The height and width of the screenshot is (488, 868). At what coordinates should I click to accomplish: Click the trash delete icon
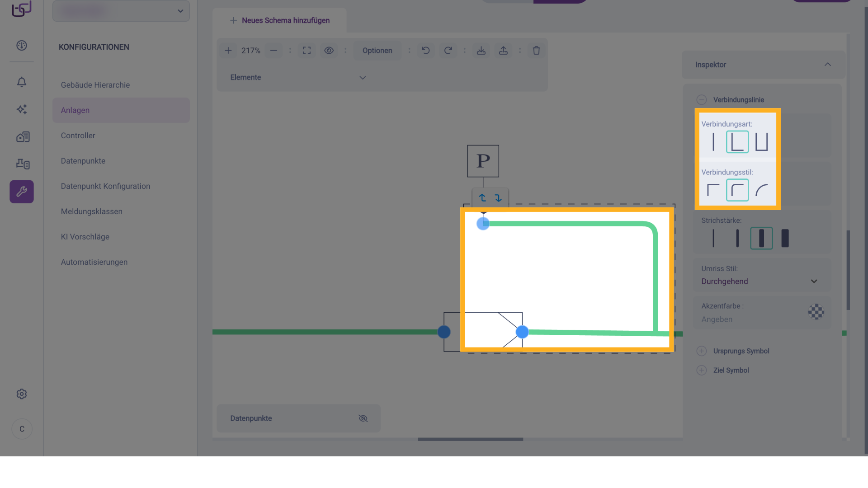(x=536, y=51)
